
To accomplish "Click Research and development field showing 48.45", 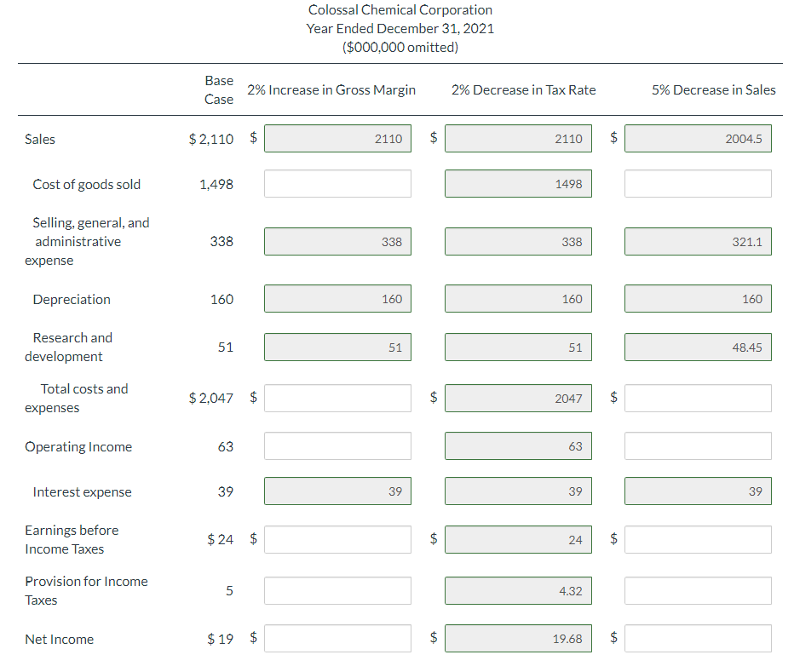I will click(x=698, y=347).
